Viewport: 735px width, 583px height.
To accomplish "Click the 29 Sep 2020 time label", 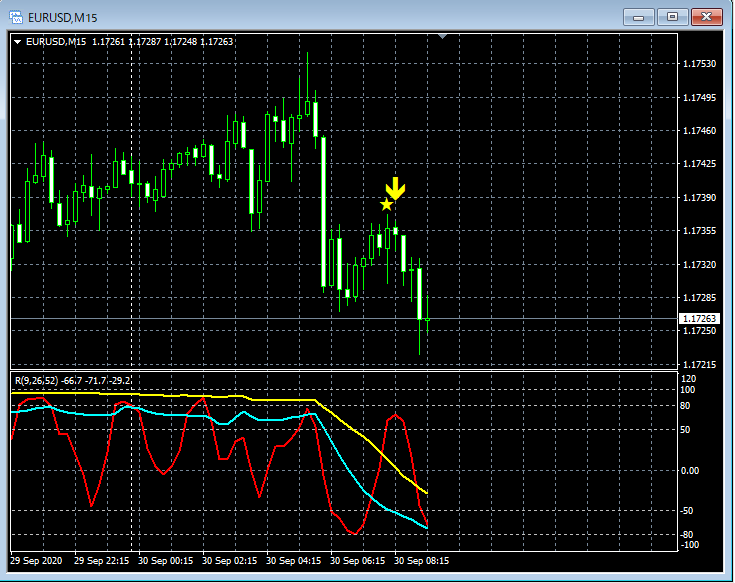I will click(36, 561).
